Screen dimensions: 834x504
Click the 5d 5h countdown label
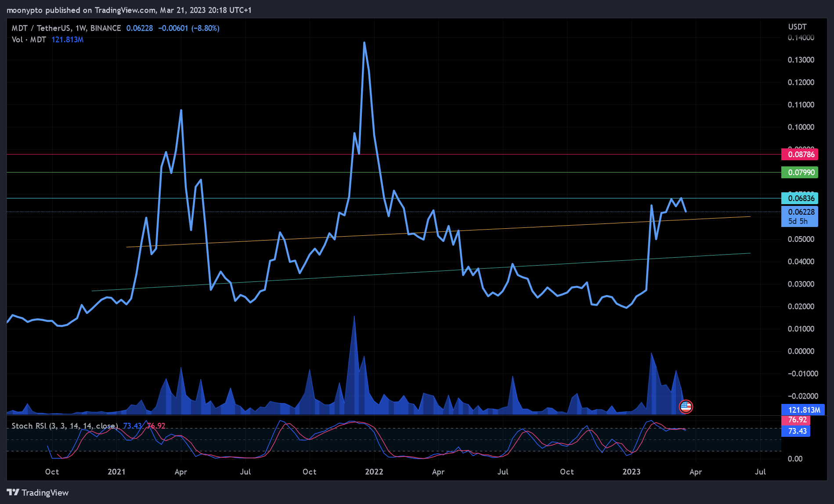(x=798, y=222)
